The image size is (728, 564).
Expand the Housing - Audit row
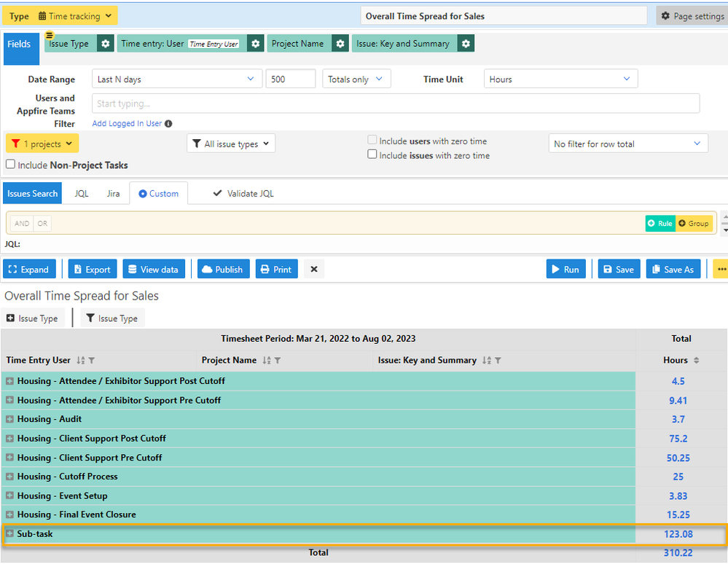[x=9, y=419]
